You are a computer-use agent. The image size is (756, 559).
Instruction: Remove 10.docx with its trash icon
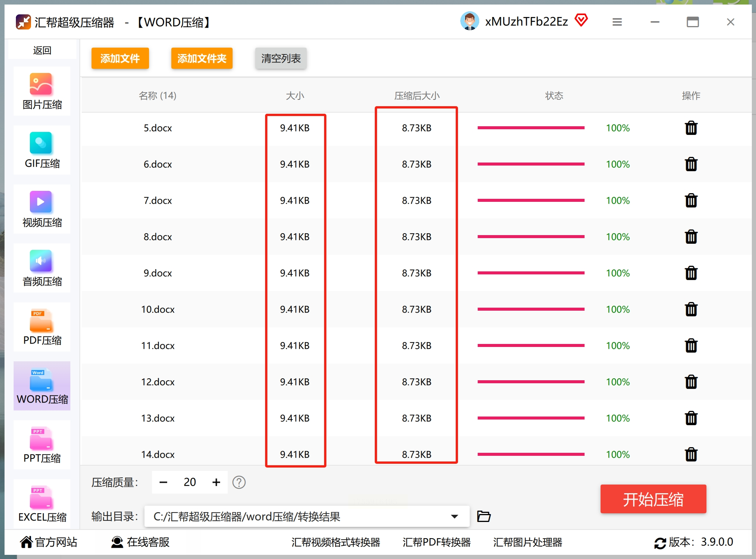[x=691, y=309]
